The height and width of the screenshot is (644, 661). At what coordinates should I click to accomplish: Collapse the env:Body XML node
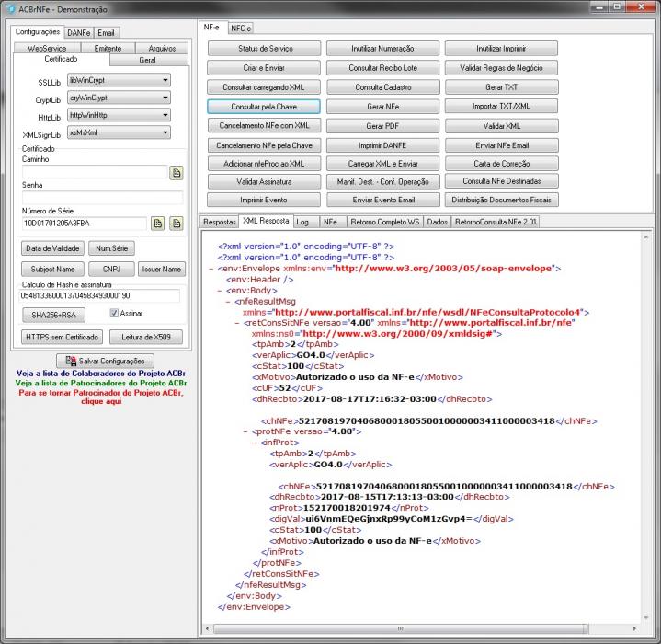[220, 291]
